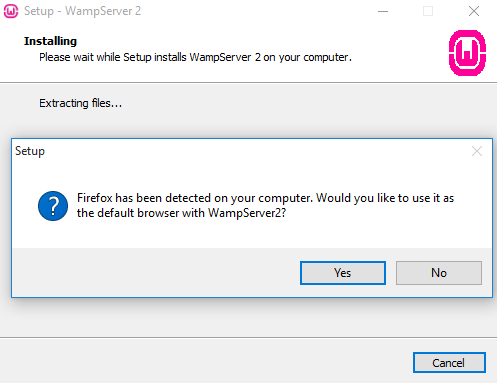Decline using Firefox by choosing No
The width and height of the screenshot is (497, 383).
pos(439,273)
